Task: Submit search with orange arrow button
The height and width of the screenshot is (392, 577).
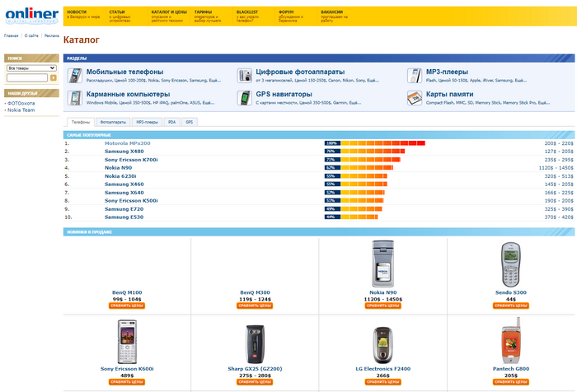Action: (54, 77)
